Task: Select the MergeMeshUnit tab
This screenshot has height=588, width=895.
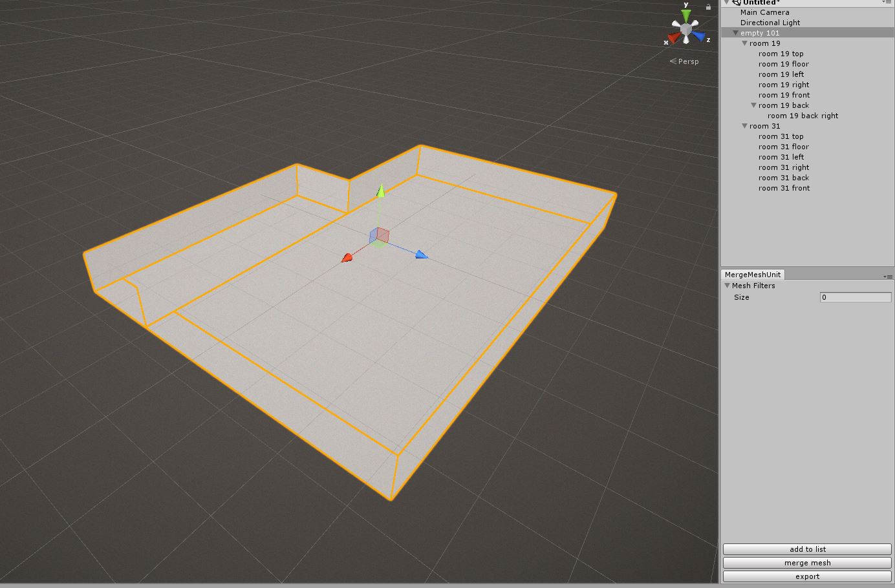Action: click(753, 275)
